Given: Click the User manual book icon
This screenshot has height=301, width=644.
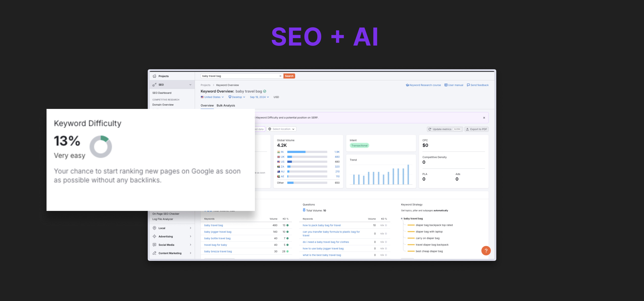Looking at the screenshot, I should click(446, 85).
